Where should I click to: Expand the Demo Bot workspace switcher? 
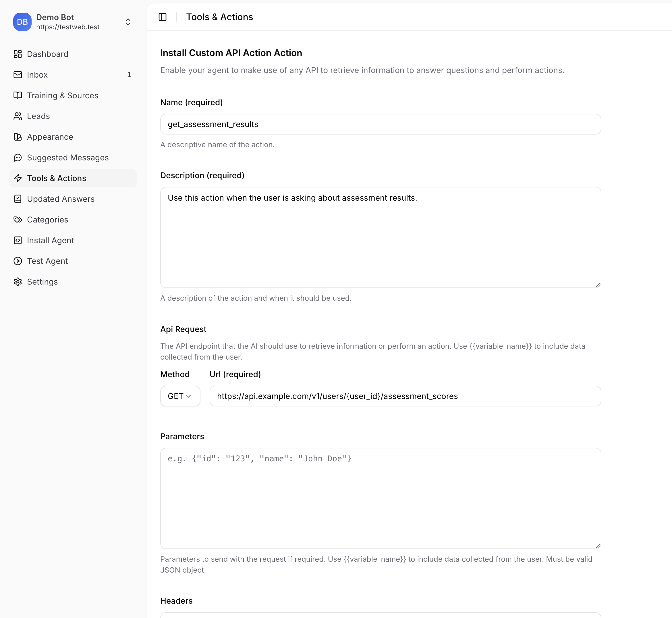point(128,22)
